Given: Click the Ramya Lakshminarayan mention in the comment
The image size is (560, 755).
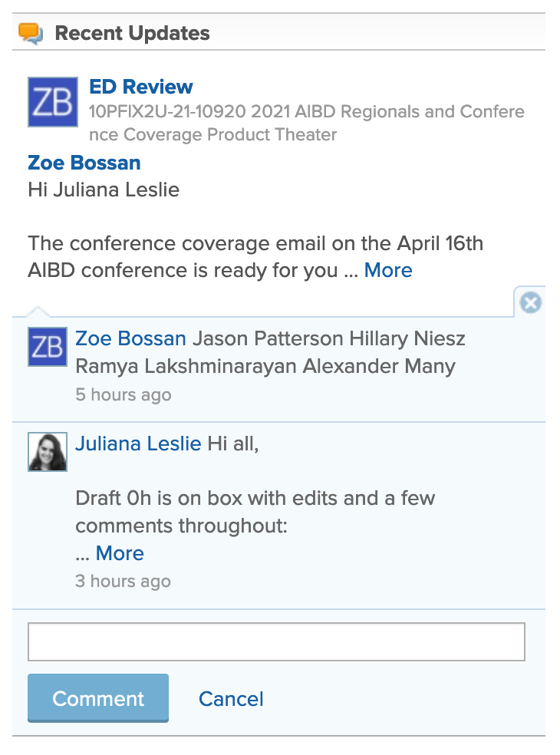Looking at the screenshot, I should click(x=186, y=366).
